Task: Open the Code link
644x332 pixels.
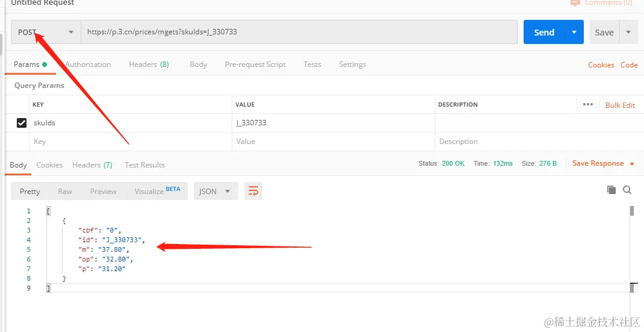Action: tap(629, 64)
